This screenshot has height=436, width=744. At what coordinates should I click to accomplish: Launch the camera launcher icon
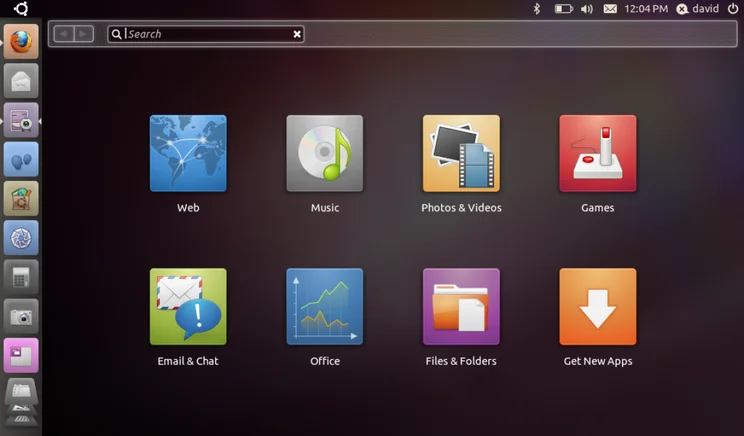[x=21, y=316]
